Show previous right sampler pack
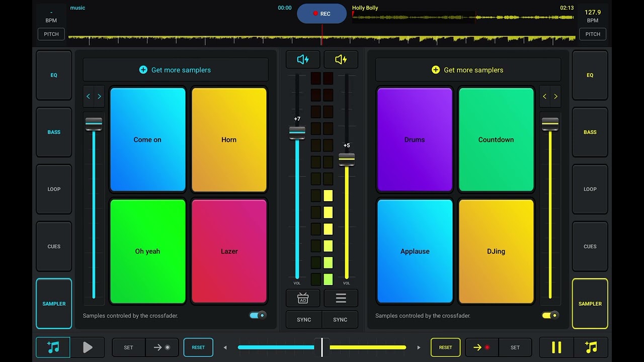Screen dimensions: 644x362 pyautogui.click(x=544, y=97)
